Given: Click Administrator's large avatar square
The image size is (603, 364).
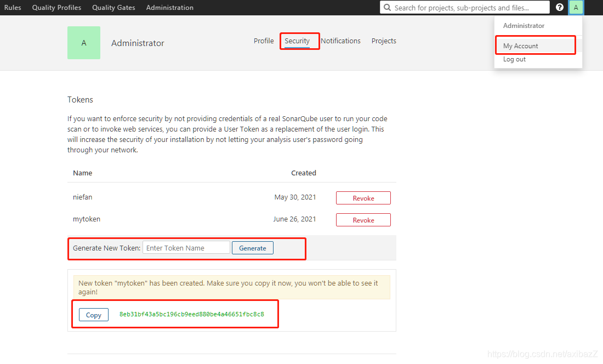Looking at the screenshot, I should point(84,42).
